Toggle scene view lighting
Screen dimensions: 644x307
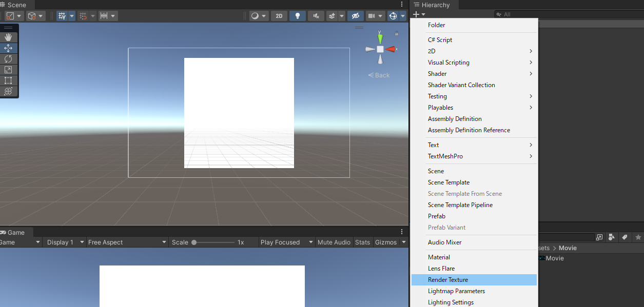coord(297,15)
